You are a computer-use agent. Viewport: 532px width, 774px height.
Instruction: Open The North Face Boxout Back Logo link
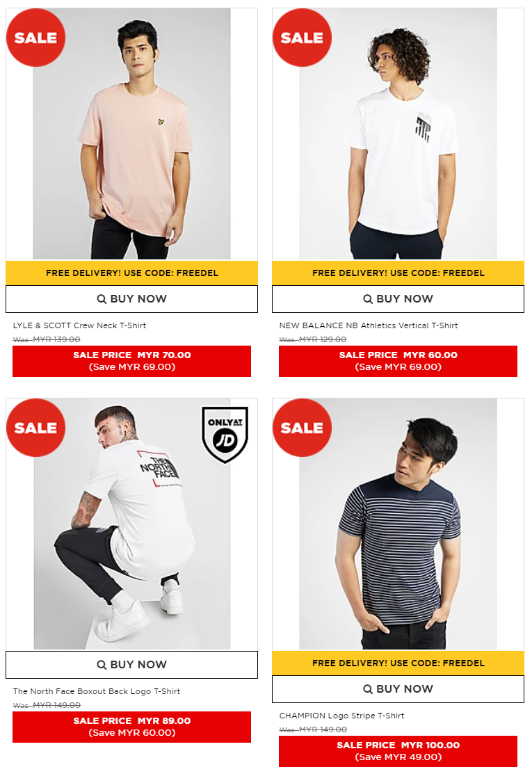point(97,691)
